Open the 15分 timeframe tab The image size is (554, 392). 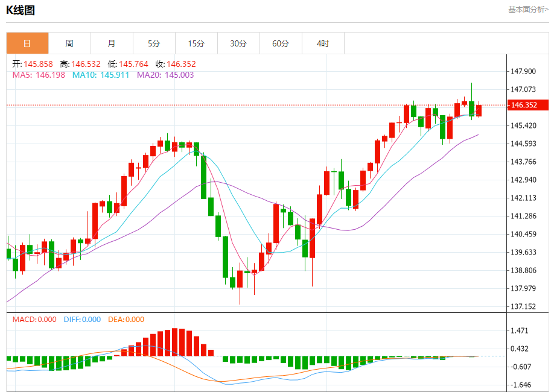coord(196,43)
